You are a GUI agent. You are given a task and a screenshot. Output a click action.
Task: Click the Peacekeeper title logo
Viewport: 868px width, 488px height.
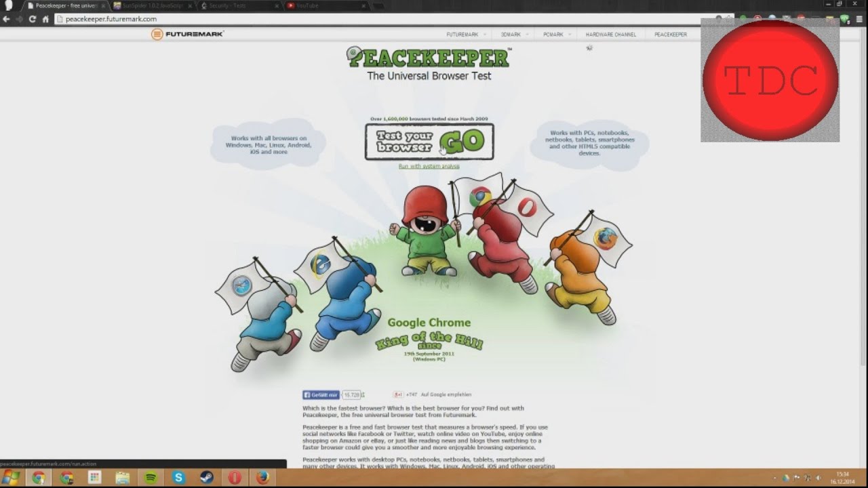429,57
